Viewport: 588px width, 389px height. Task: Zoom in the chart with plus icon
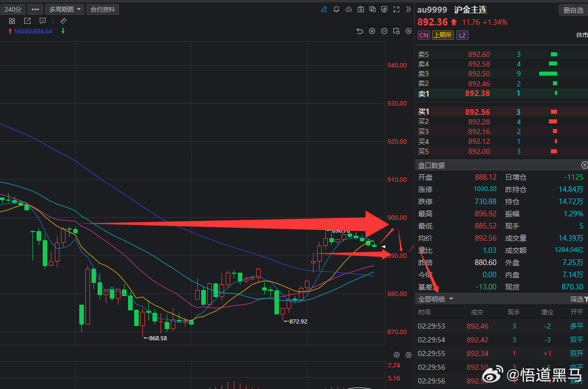click(x=372, y=31)
